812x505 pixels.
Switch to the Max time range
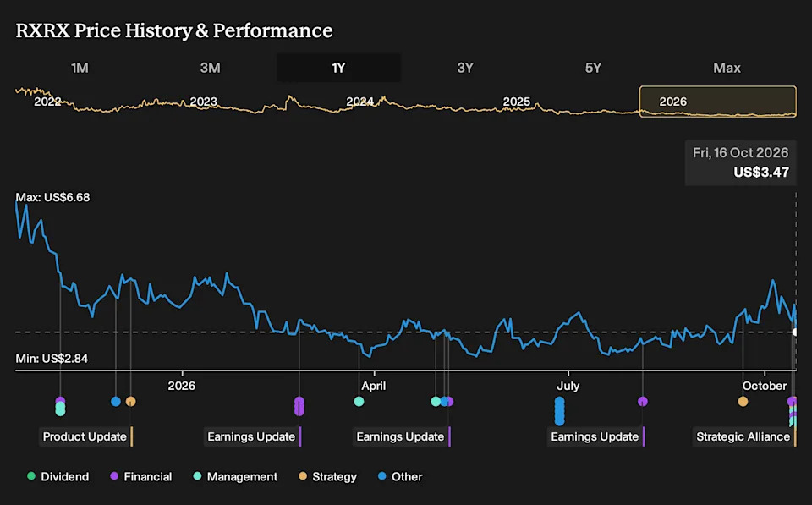(x=727, y=68)
